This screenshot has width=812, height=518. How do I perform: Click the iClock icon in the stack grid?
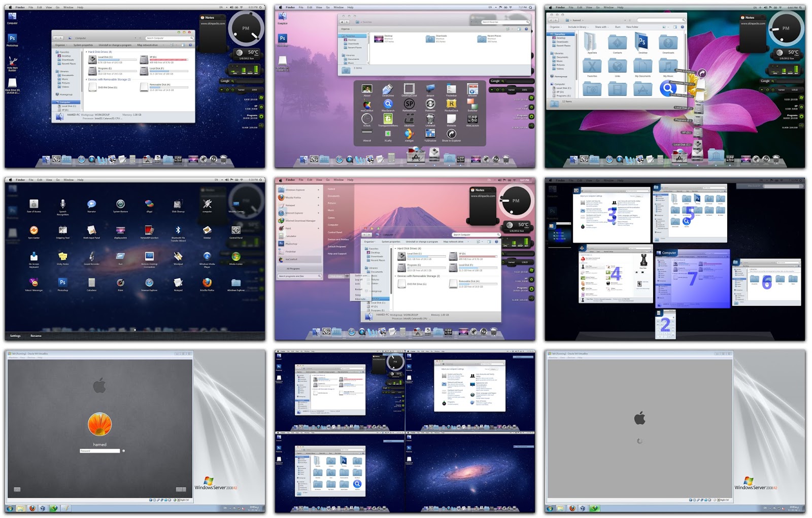pos(367,119)
